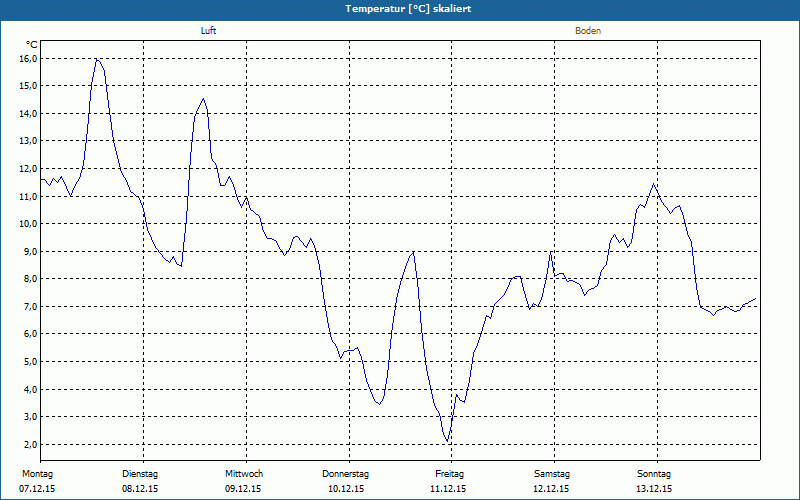Screen dimensions: 800x500
Task: Click the date 08.12.15
Action: (x=140, y=489)
